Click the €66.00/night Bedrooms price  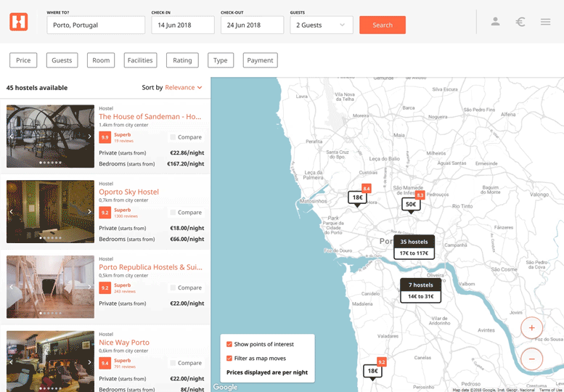point(187,239)
